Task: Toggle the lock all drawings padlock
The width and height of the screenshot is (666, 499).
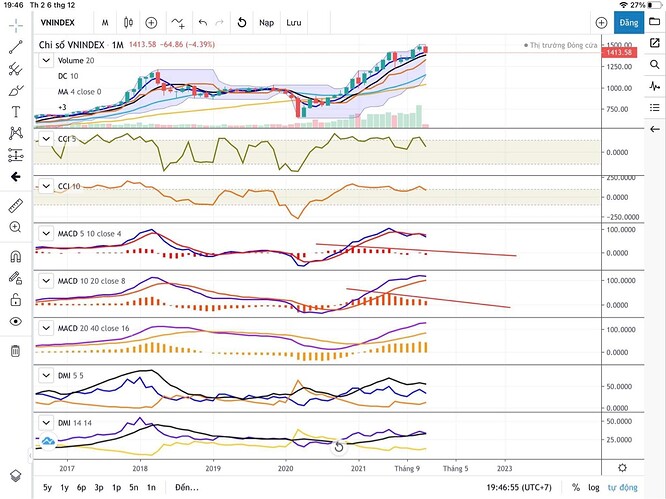Action: (x=15, y=299)
